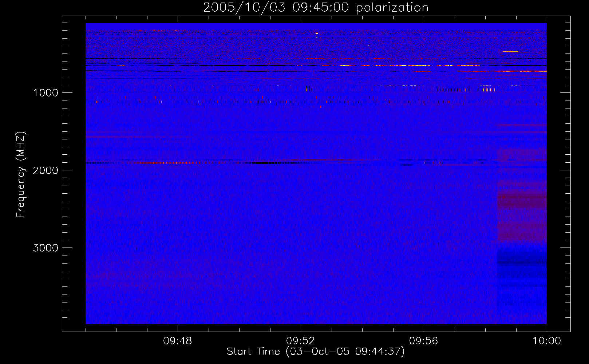Click the 10:00 time tick label

(x=547, y=341)
